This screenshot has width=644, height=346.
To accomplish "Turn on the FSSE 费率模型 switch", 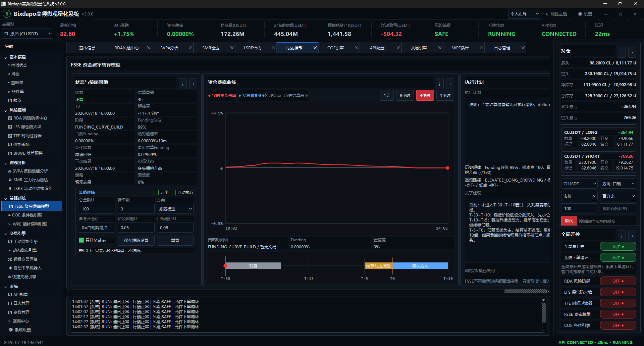I will click(618, 314).
